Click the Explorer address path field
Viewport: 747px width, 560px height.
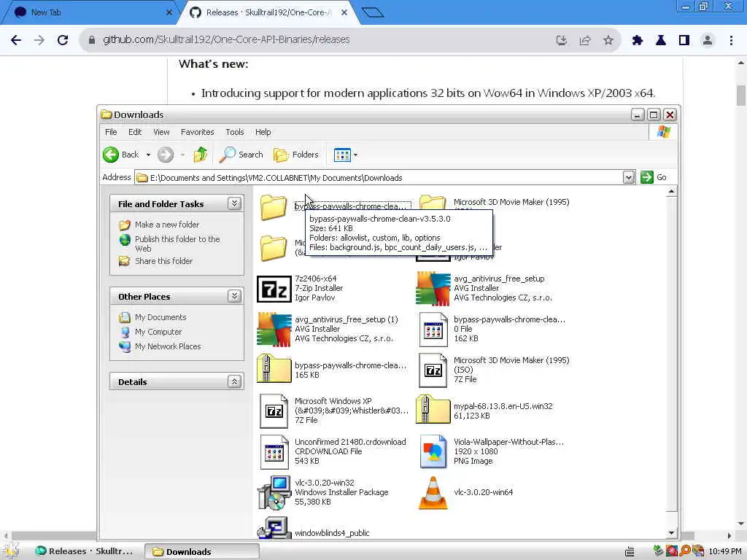379,178
